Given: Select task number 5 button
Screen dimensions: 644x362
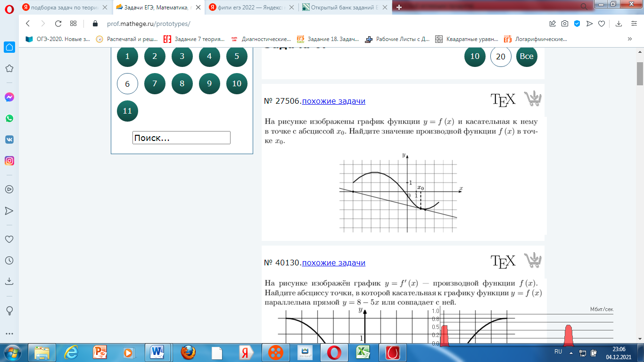Looking at the screenshot, I should tap(237, 57).
